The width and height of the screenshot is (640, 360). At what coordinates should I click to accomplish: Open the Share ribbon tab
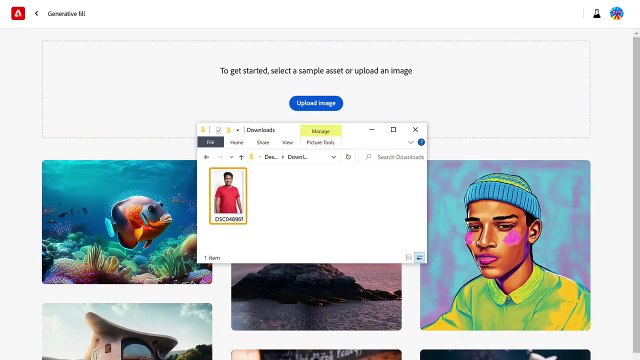[x=263, y=142]
